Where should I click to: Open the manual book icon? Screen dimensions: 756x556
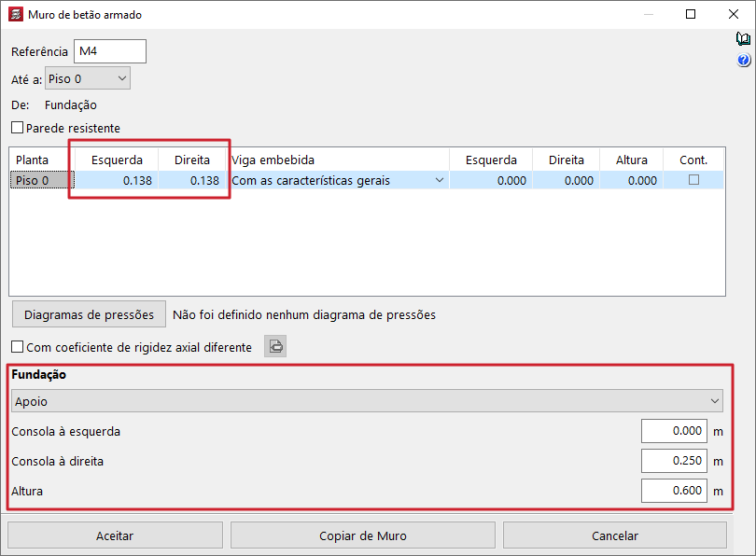pos(743,39)
